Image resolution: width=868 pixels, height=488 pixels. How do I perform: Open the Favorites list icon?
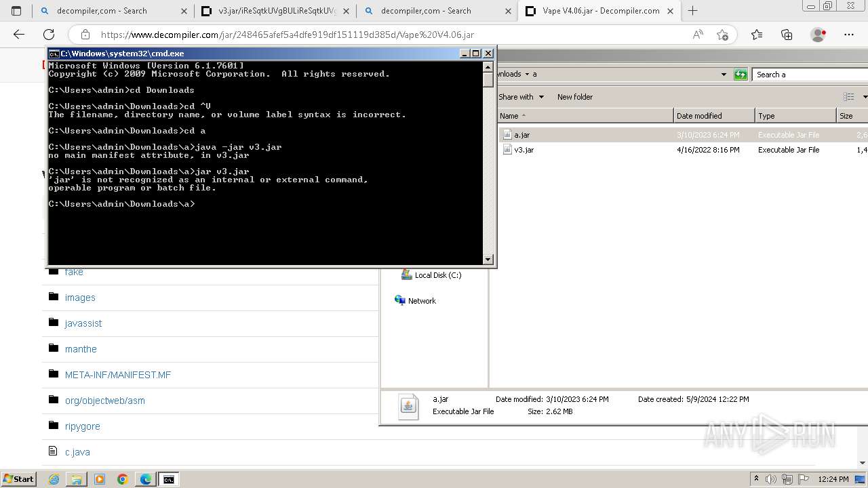pos(757,35)
